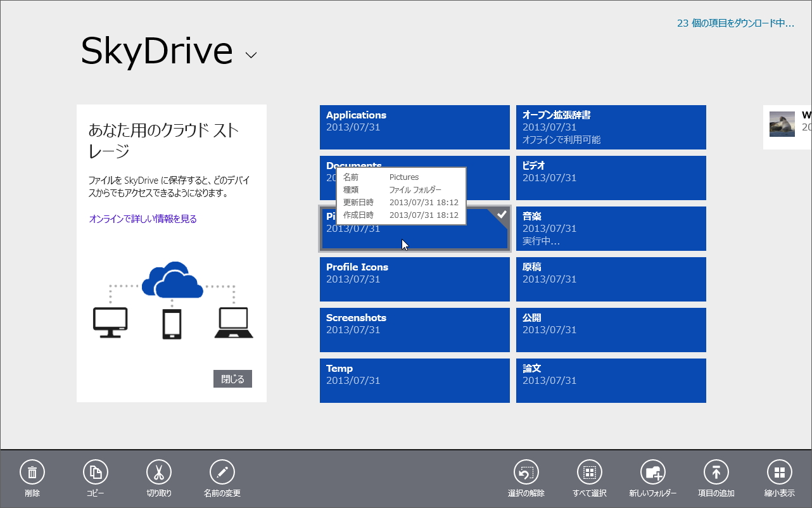Select the 削除 (delete) icon
Screen dimensions: 812x508
coord(32,472)
